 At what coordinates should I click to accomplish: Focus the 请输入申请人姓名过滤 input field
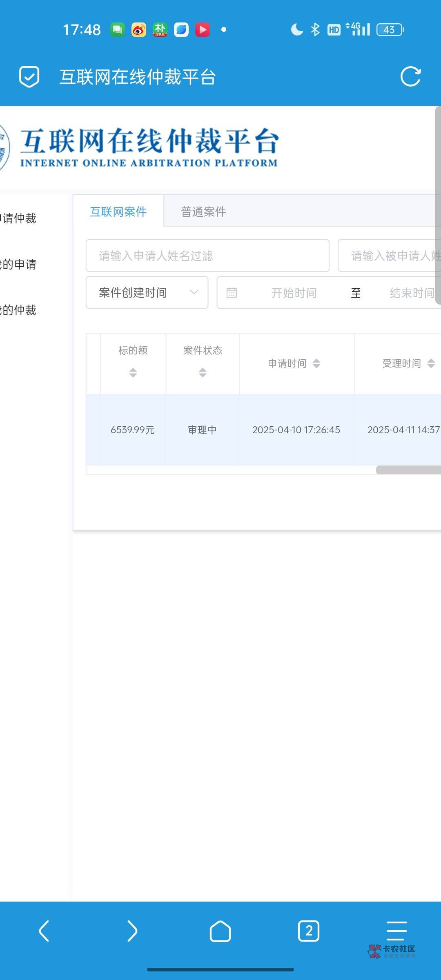pyautogui.click(x=207, y=256)
